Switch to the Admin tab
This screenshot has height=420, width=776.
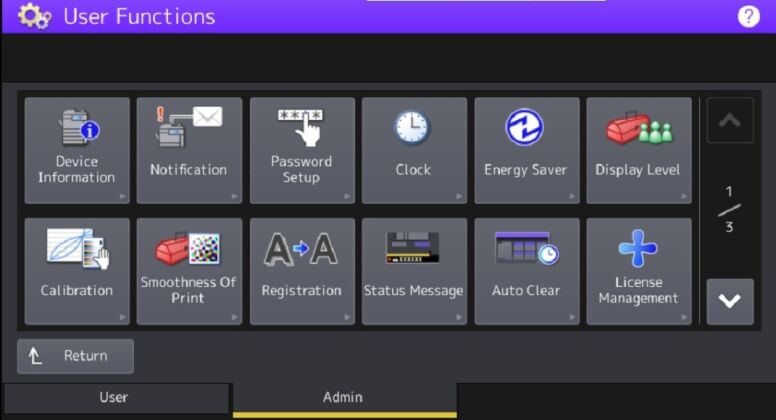pyautogui.click(x=343, y=398)
